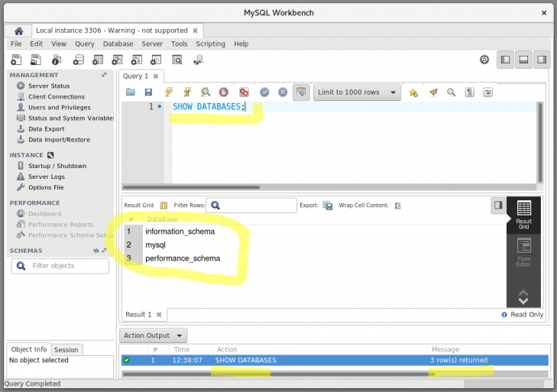Viewport: 557px width, 392px height.
Task: Create new function toolbar icon
Action: pos(156,60)
